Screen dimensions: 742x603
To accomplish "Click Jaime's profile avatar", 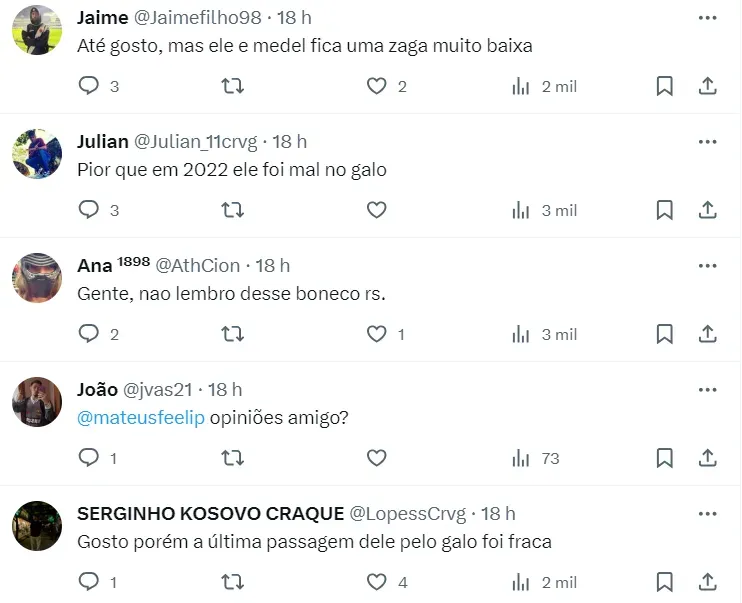I will [x=37, y=30].
